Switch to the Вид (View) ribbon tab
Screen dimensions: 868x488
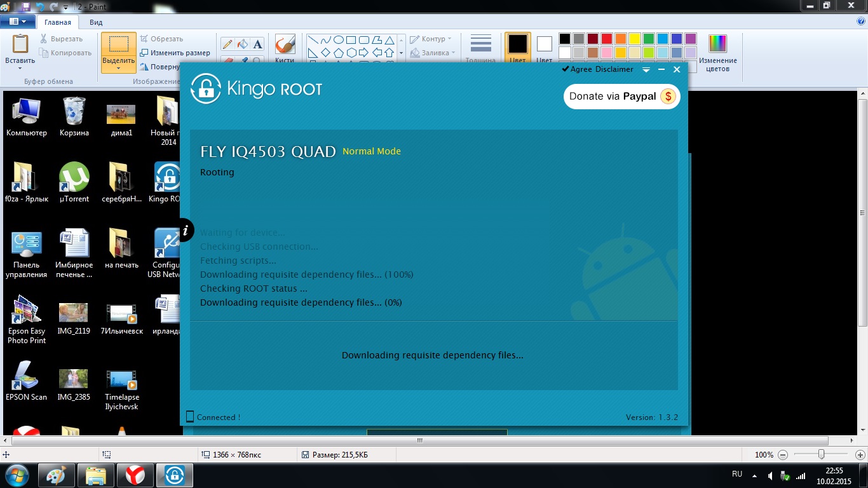tap(96, 22)
